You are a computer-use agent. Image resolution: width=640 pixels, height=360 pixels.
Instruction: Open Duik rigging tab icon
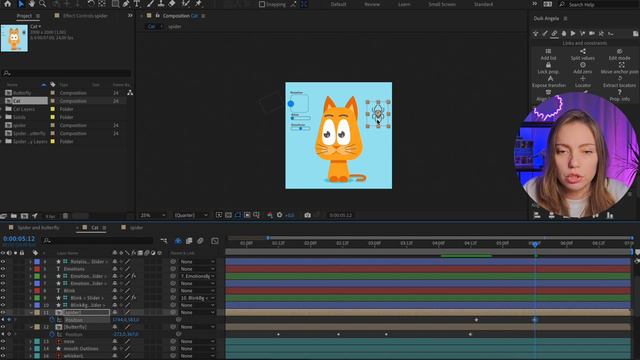tap(536, 33)
